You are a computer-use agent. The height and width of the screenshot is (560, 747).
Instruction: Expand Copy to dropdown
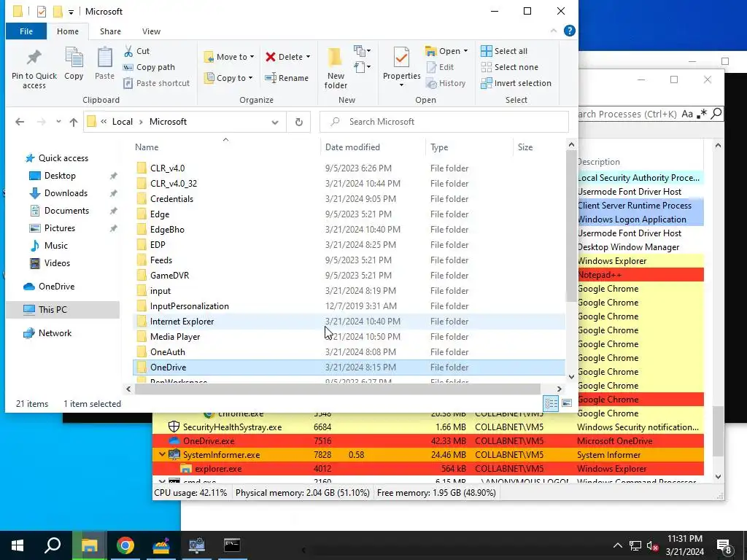click(251, 78)
